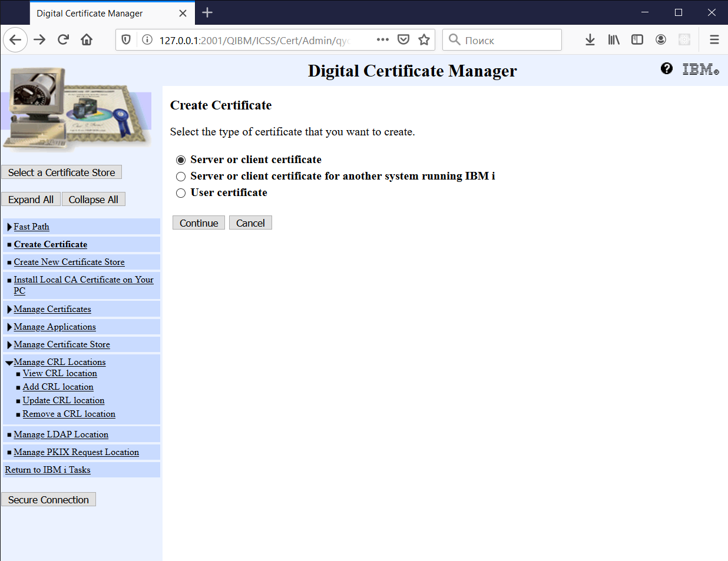Open Create New Certificate Store link

[70, 262]
